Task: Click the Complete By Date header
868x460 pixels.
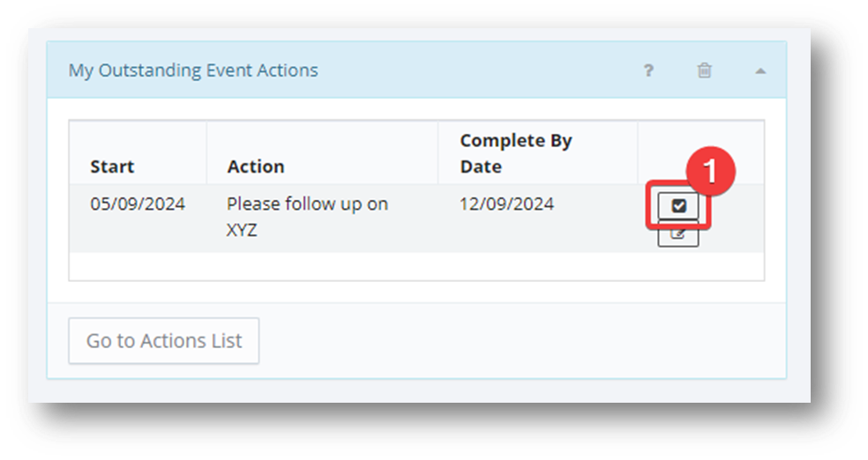Action: point(516,153)
